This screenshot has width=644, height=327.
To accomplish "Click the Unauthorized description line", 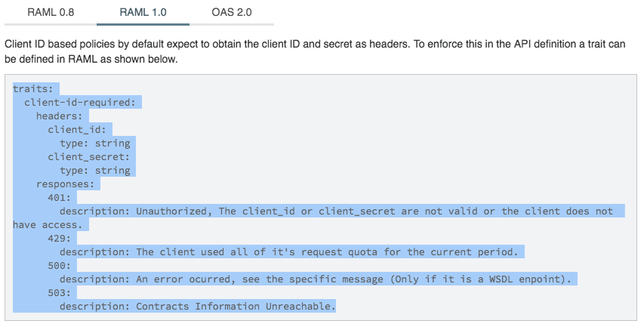I will point(336,211).
